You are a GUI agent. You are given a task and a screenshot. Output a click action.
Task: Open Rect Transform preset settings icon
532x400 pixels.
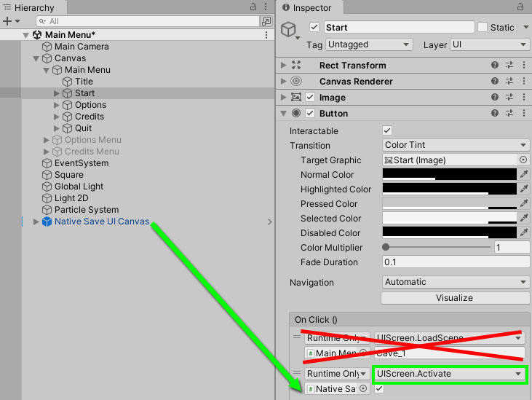click(x=509, y=66)
